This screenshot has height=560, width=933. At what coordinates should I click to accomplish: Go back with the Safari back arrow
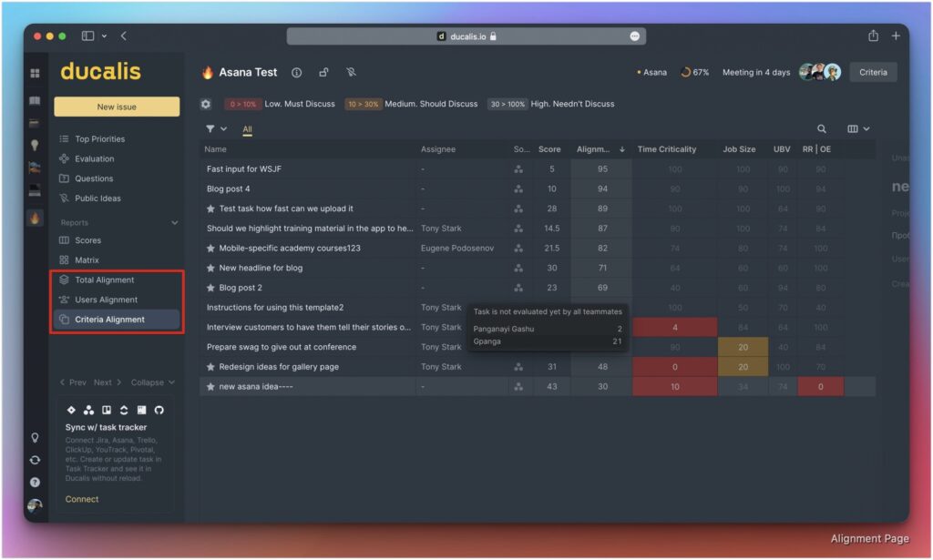123,36
